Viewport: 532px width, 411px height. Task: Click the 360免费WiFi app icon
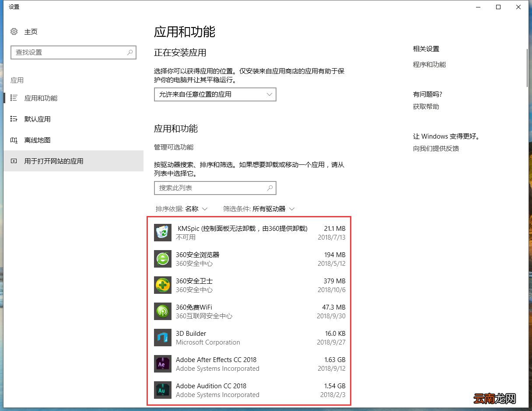(163, 311)
